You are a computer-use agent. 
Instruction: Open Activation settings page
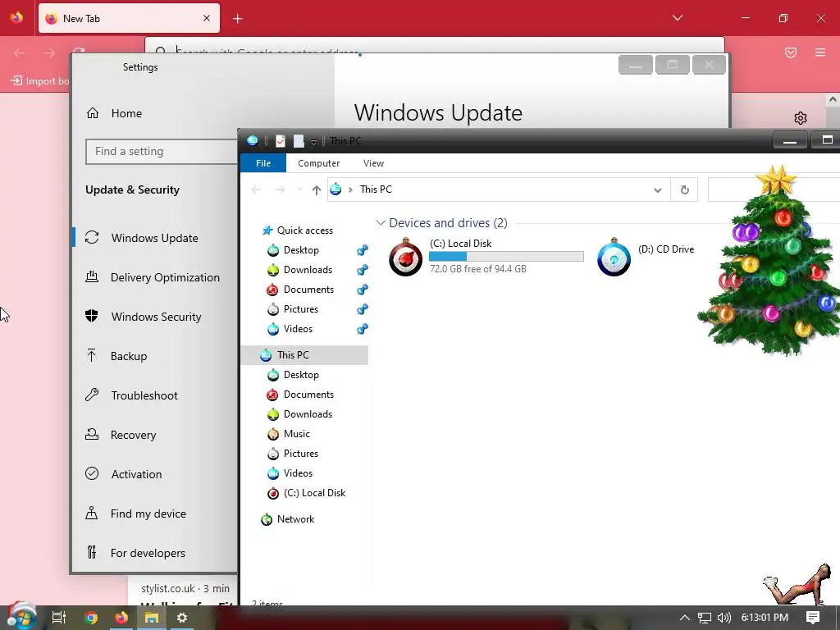136,474
